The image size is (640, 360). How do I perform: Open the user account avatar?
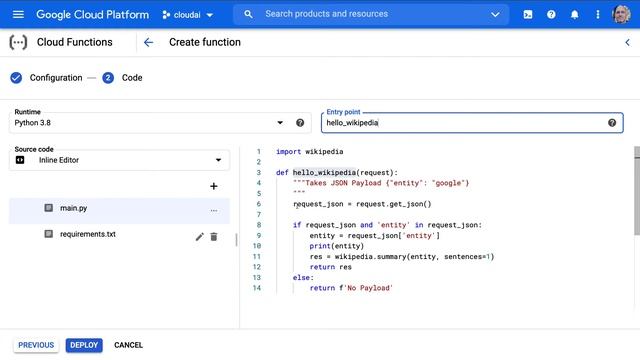[621, 14]
